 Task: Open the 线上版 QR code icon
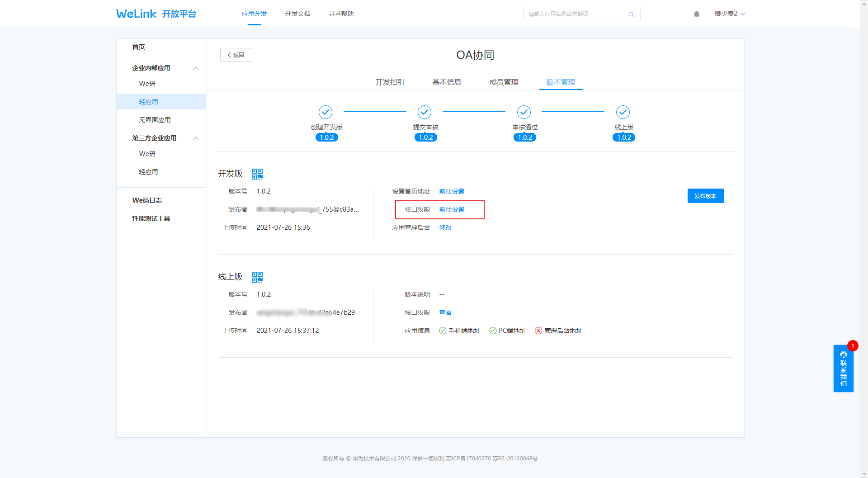point(257,277)
